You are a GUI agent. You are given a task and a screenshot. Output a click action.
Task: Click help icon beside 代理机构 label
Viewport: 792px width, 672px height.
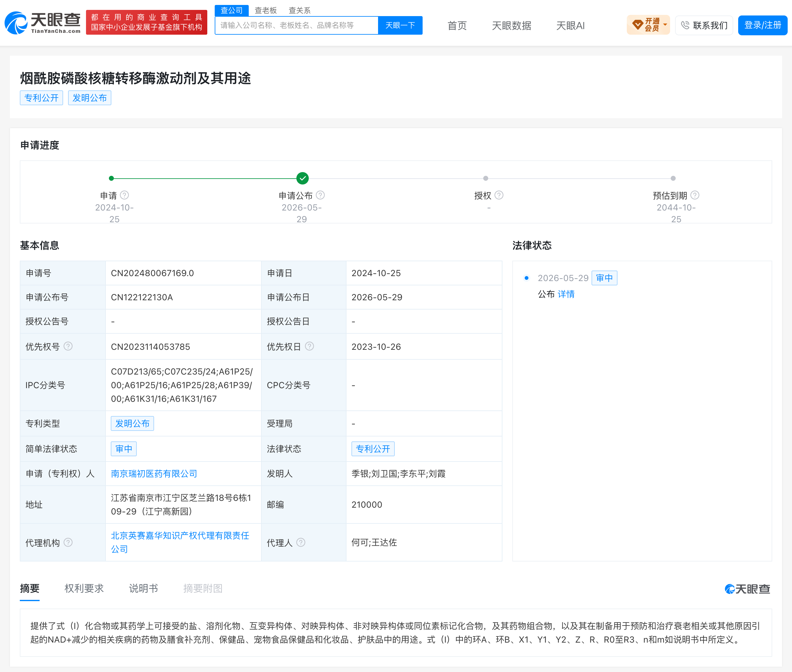click(x=68, y=543)
